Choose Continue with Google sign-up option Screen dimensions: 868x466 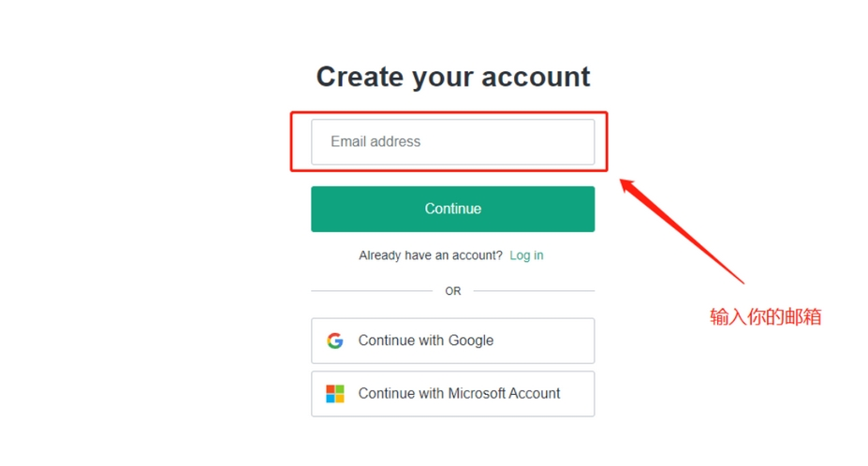pos(452,341)
